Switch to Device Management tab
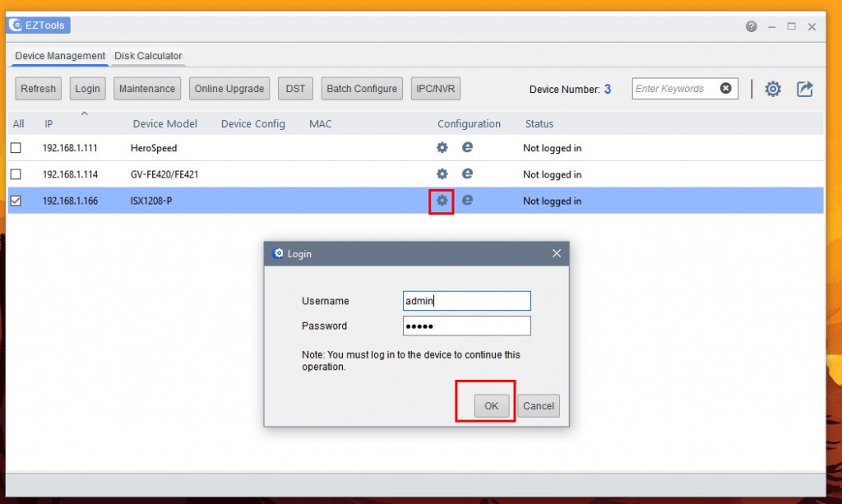This screenshot has width=842, height=504. (59, 56)
